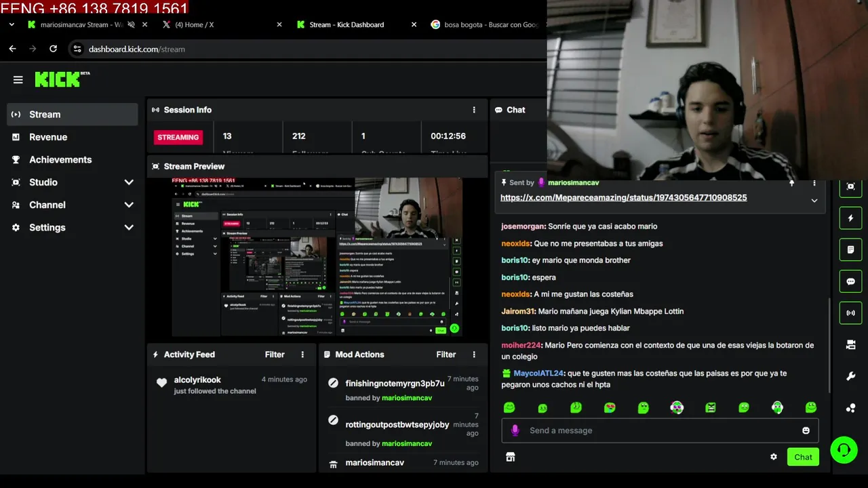Reload the dashboard page

53,49
